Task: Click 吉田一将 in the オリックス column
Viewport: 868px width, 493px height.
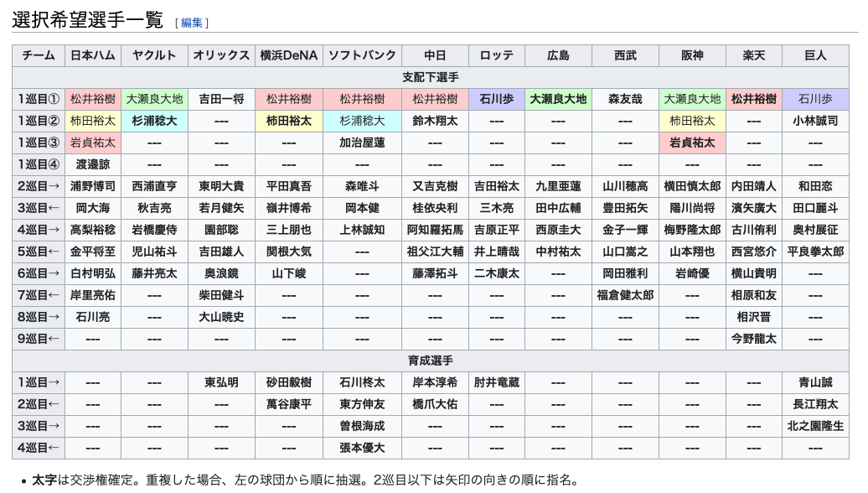Action: point(221,99)
